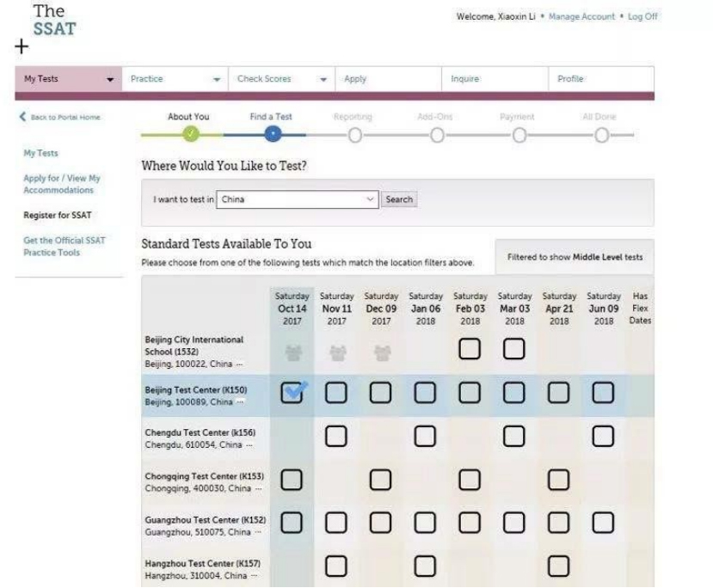The width and height of the screenshot is (713, 588).
Task: Open the country dropdown showing China
Action: (297, 199)
